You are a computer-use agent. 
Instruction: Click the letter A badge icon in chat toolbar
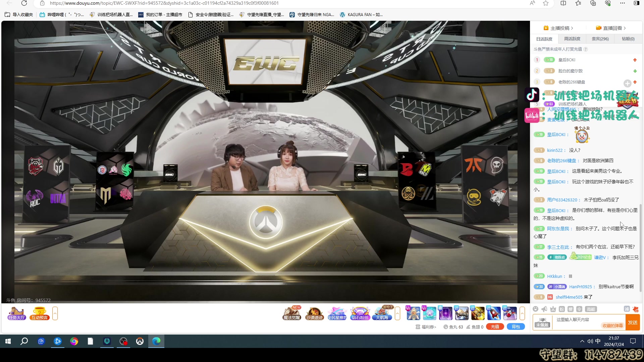point(553,309)
